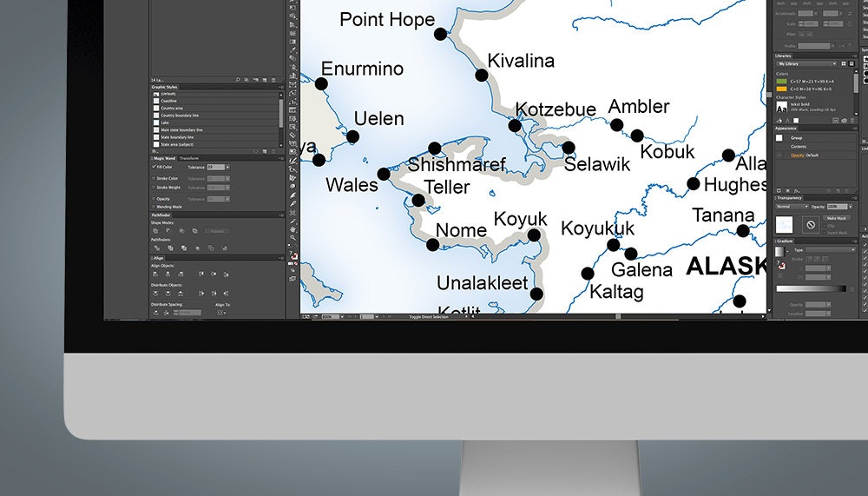Image resolution: width=868 pixels, height=496 pixels.
Task: Click Vertical Align Bottom in Align Objects
Action: tap(226, 274)
